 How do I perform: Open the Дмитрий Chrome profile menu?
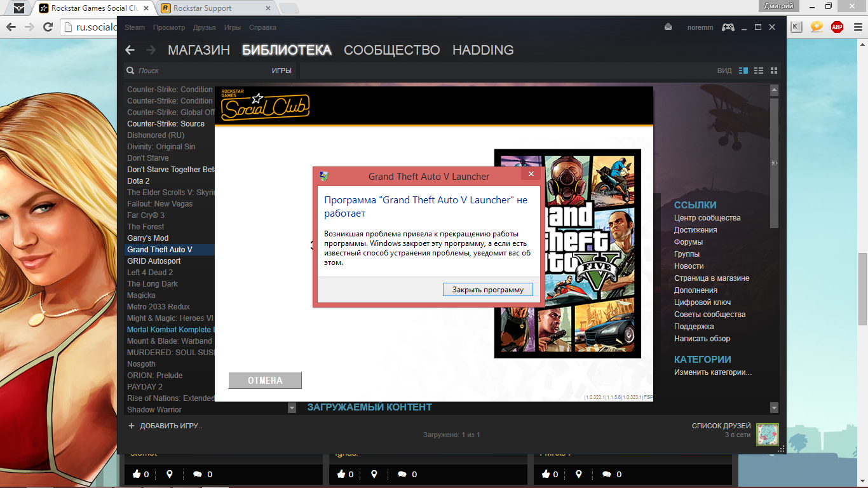point(778,5)
